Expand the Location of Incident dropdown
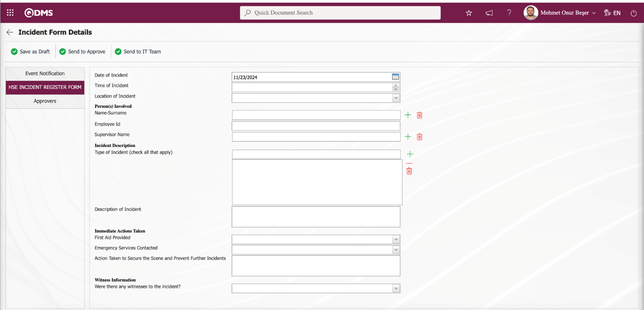 (x=396, y=98)
